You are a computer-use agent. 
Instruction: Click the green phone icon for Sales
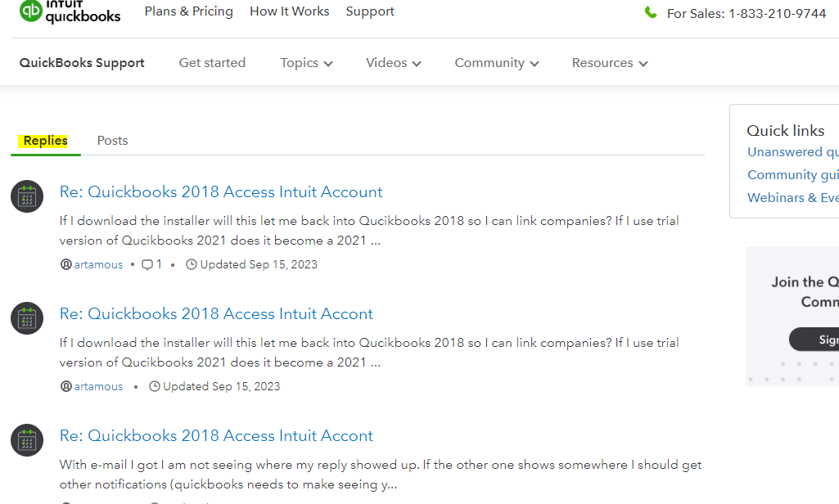[651, 13]
